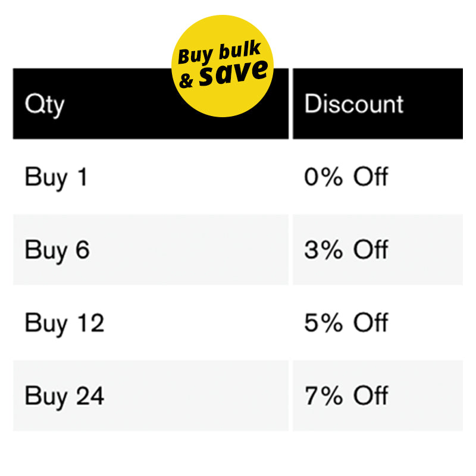This screenshot has height=476, width=476.
Task: Click the number 12 in the third row
Action: tap(90, 323)
